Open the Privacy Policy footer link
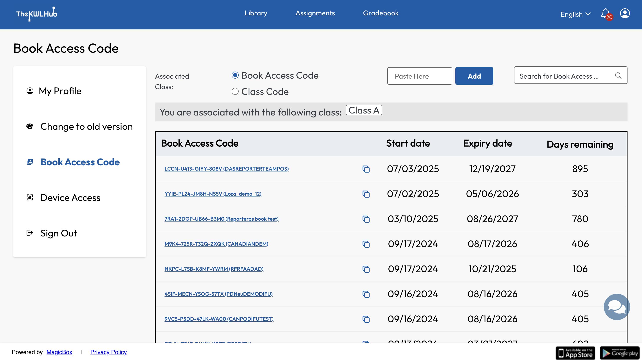This screenshot has width=642, height=364. [108, 352]
